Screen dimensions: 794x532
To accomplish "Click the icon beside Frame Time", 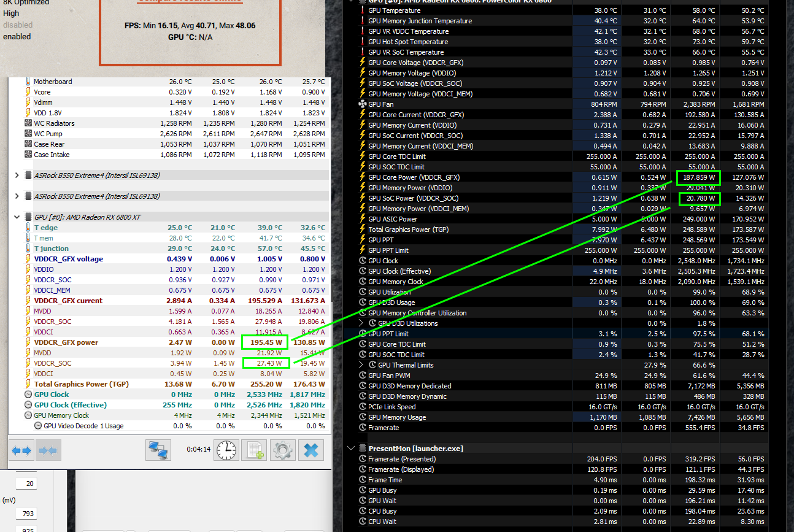I will pyautogui.click(x=362, y=480).
